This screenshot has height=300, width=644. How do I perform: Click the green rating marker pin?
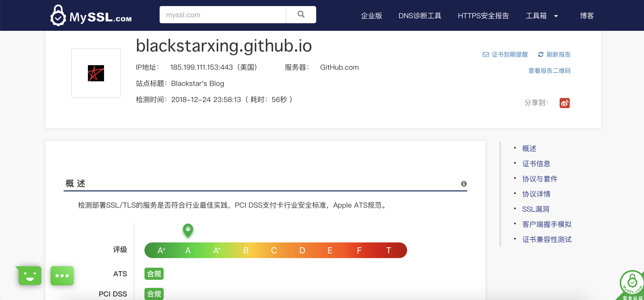pyautogui.click(x=188, y=230)
